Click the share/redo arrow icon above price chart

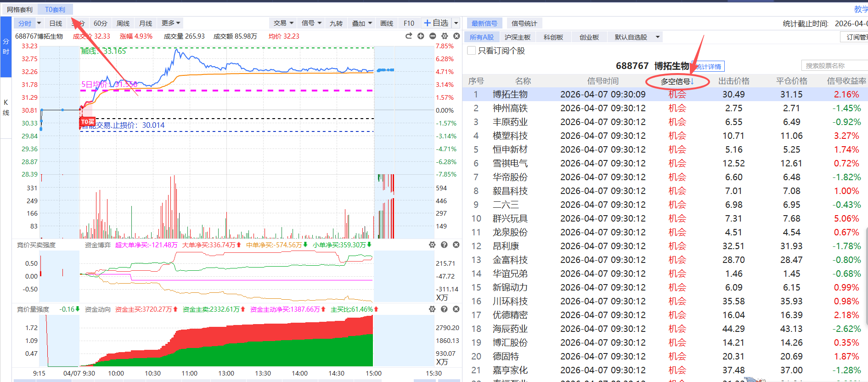(409, 36)
